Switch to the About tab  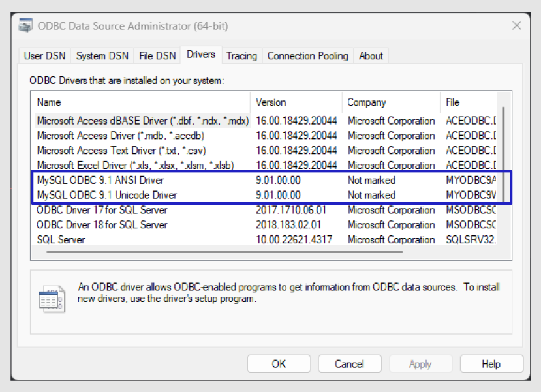pyautogui.click(x=371, y=56)
